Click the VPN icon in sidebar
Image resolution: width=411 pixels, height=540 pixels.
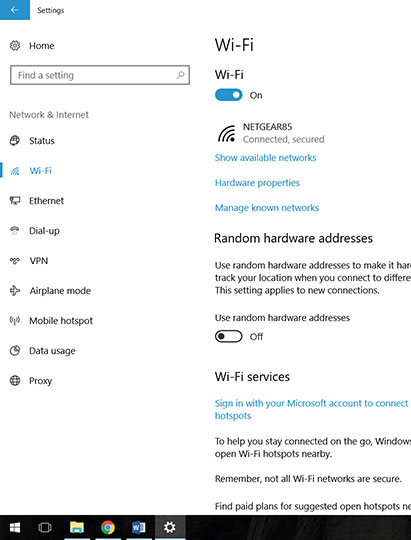[x=15, y=261]
